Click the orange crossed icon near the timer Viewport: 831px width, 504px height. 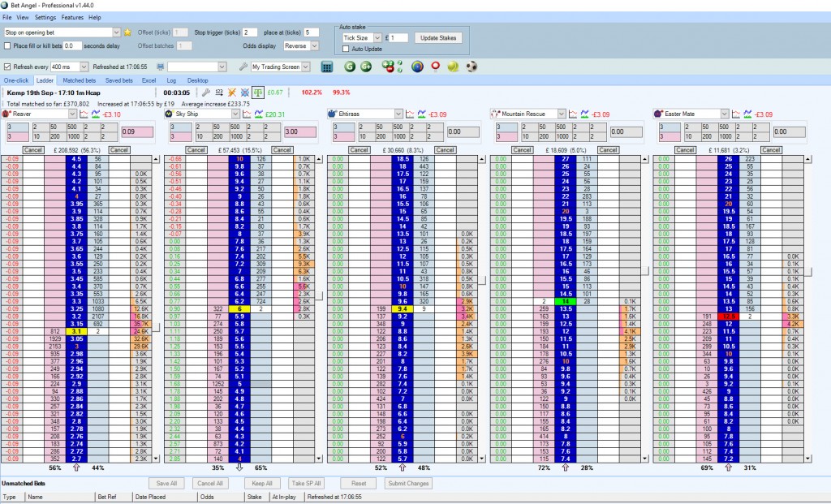tap(231, 93)
